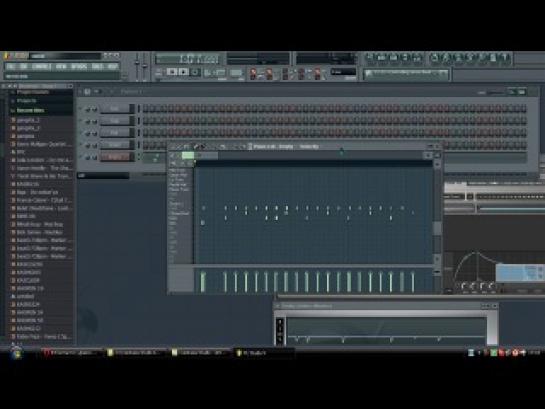Click the piano roll's vertical scrollbar handle

tap(438, 228)
